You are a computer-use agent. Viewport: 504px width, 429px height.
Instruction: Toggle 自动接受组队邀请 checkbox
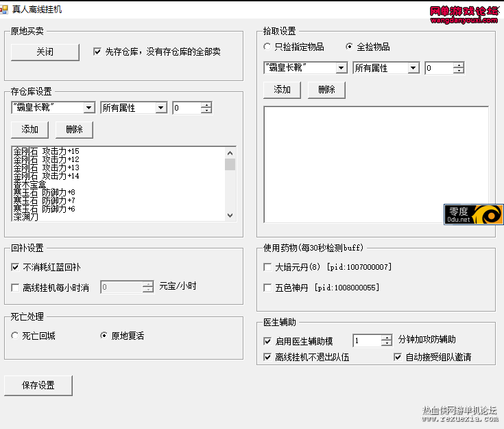tap(398, 357)
